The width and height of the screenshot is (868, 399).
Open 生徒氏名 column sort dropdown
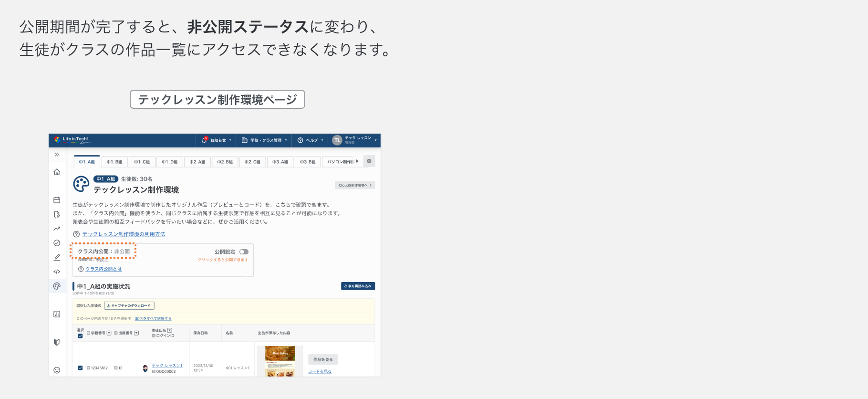170,330
